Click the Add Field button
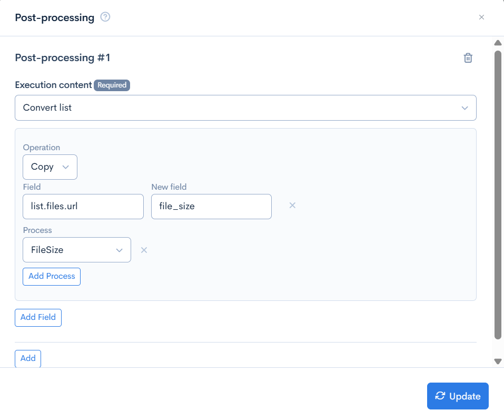 (38, 318)
